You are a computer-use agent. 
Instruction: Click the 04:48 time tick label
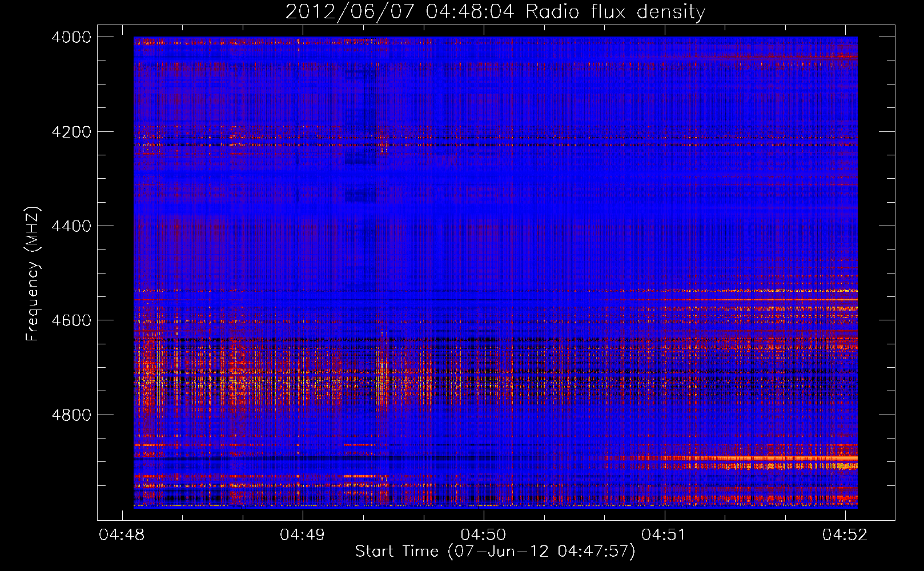pyautogui.click(x=122, y=534)
